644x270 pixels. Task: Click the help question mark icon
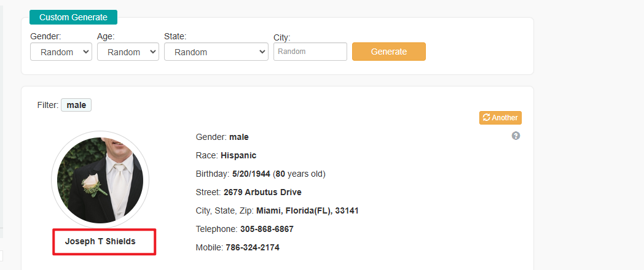(516, 136)
